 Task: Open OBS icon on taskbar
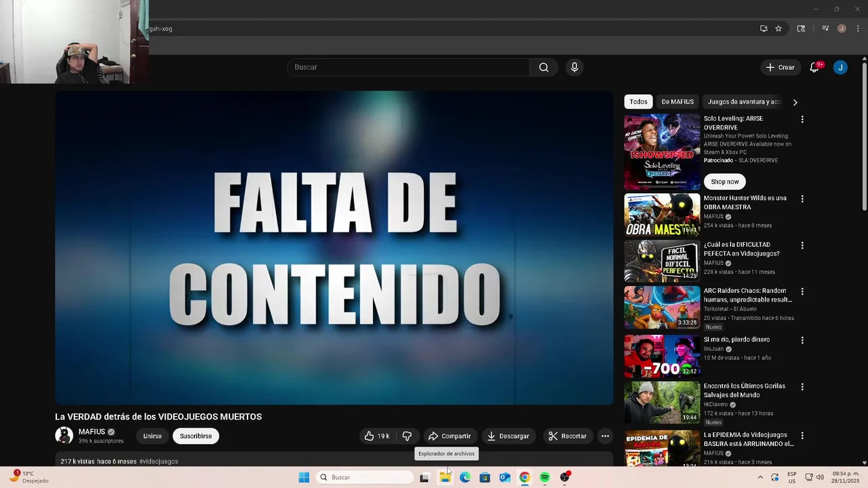pos(565,477)
